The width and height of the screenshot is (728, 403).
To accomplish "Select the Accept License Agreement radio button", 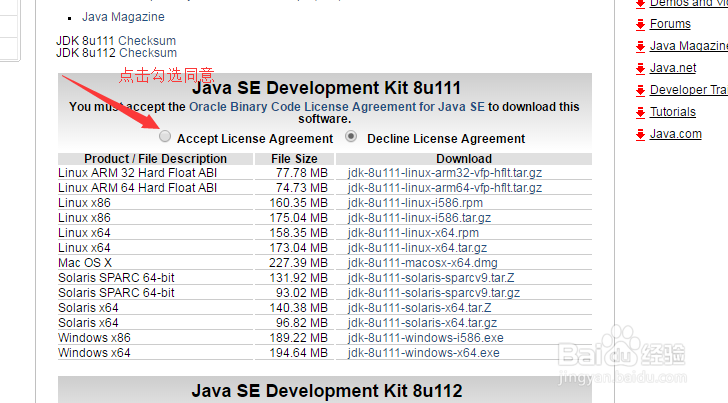I will [x=165, y=136].
